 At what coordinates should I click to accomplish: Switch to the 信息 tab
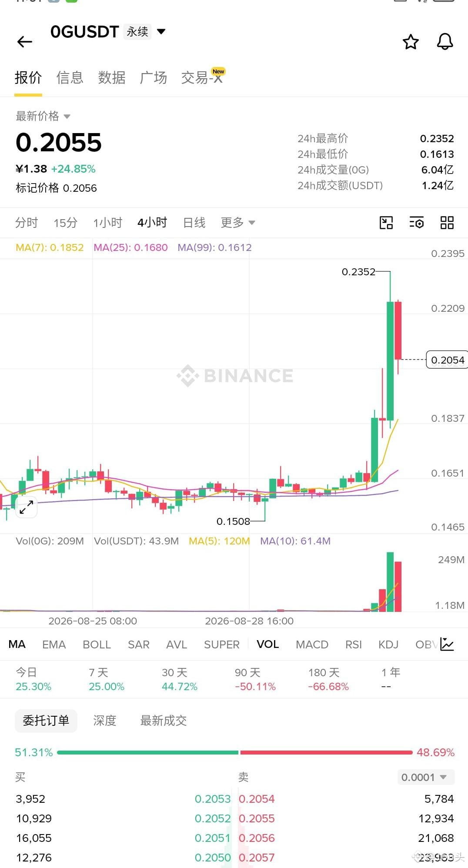(70, 78)
